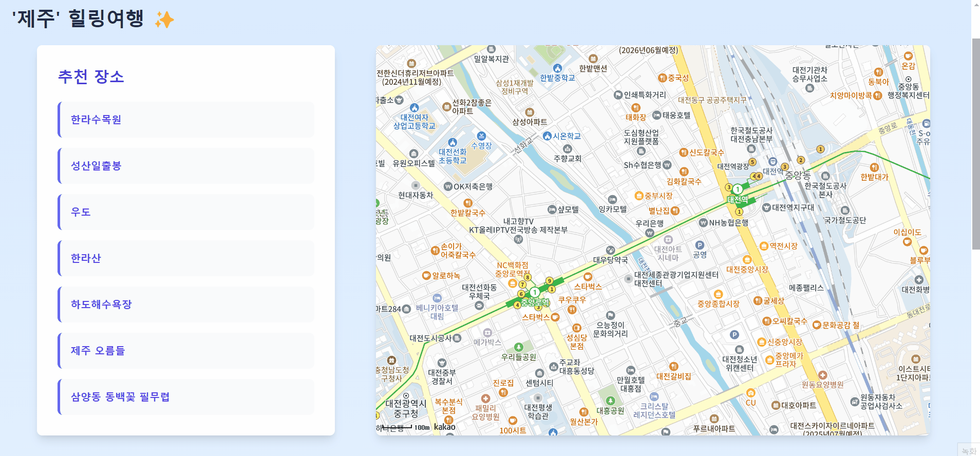Open the 한라산 place item
This screenshot has width=980, height=456.
[x=186, y=258]
